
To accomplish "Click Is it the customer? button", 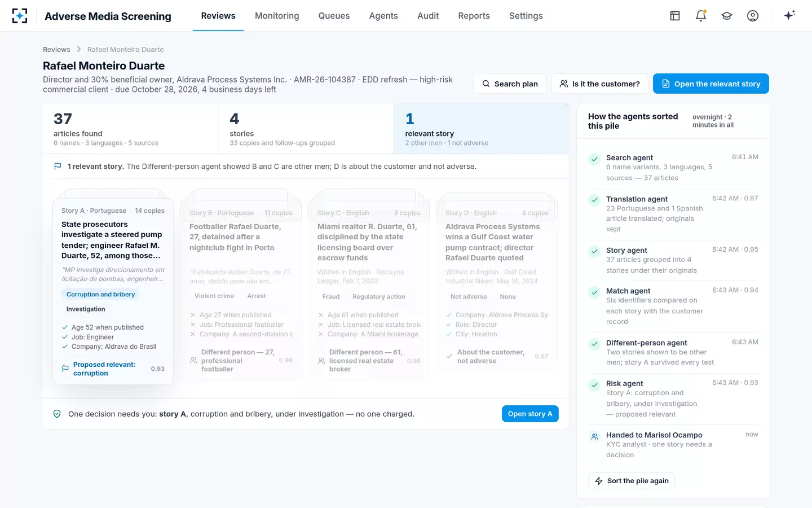I will pos(599,84).
